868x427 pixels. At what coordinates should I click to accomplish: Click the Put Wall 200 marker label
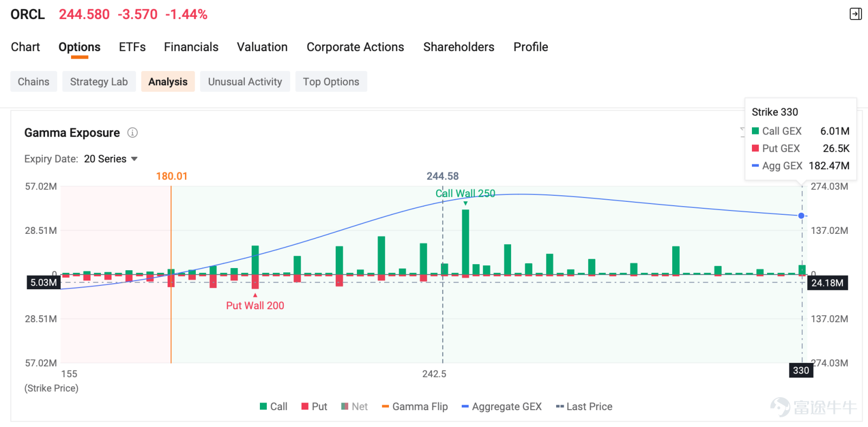coord(255,305)
